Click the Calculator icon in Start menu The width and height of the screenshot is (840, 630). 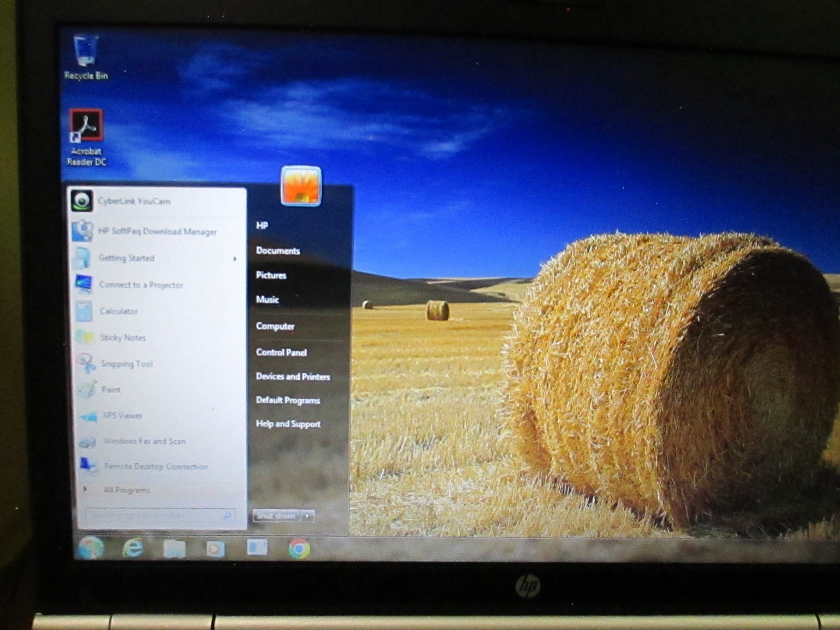[x=84, y=311]
